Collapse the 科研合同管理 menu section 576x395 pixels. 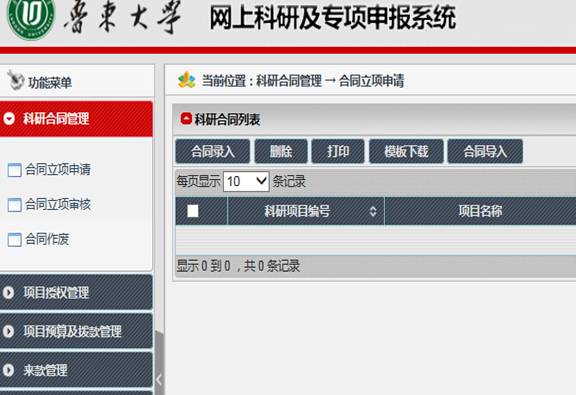coord(76,119)
